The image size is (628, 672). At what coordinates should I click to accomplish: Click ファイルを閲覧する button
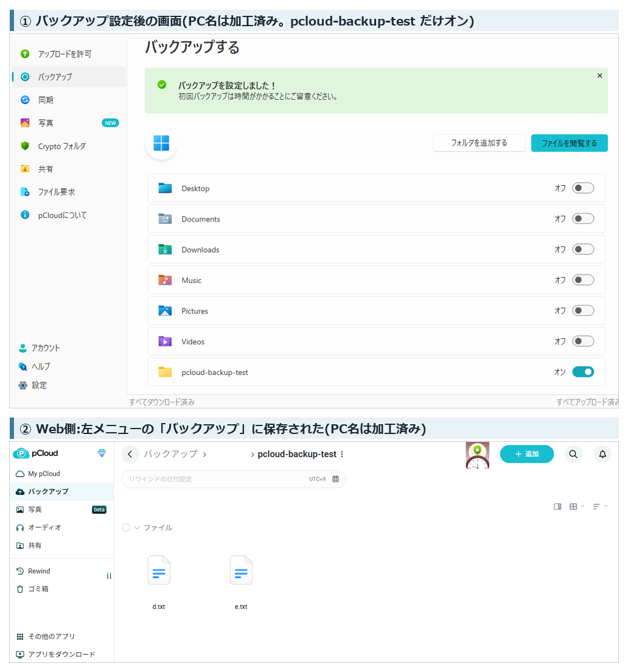[x=570, y=143]
